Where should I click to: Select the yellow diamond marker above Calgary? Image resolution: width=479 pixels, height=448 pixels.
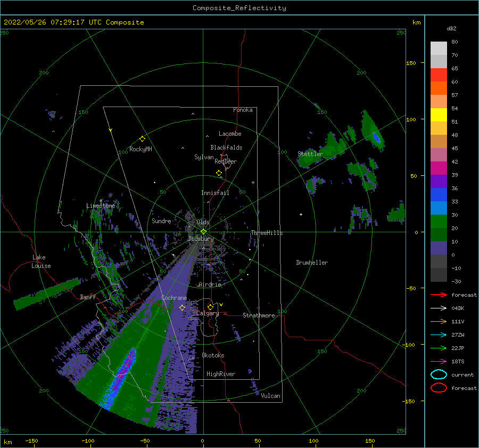pos(210,307)
